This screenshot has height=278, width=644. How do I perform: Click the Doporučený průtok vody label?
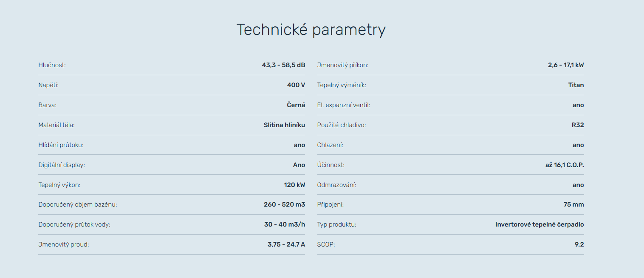pos(74,224)
